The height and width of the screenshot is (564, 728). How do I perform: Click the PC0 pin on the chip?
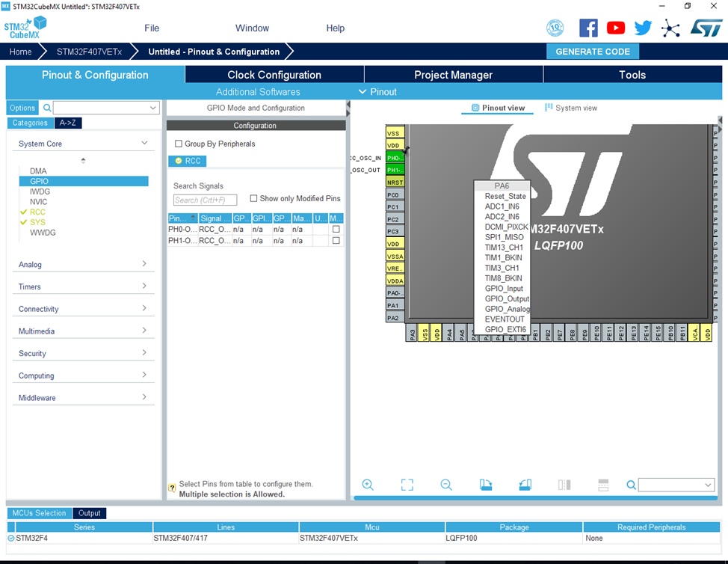[395, 194]
